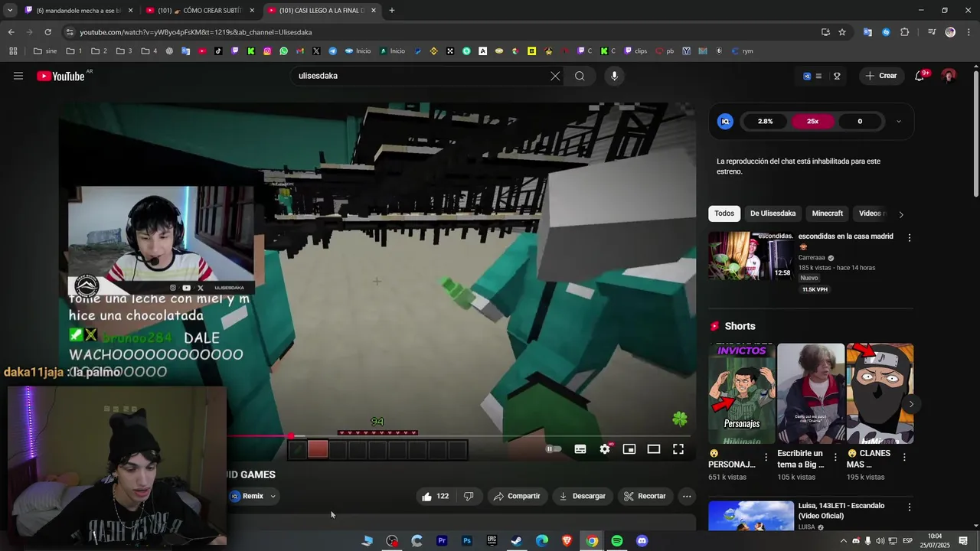Click the Compartir button
Viewport: 980px width, 551px height.
point(517,496)
